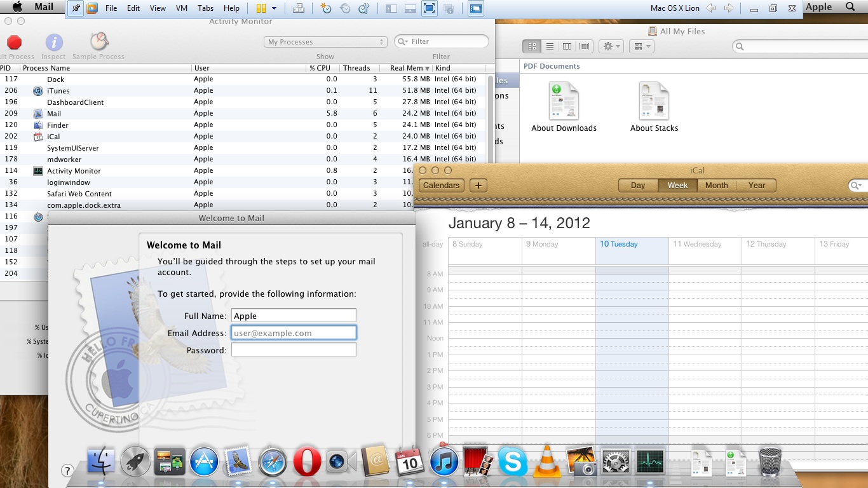The height and width of the screenshot is (488, 868).
Task: Expand the Finder arrange-by dropdown
Action: pos(642,46)
